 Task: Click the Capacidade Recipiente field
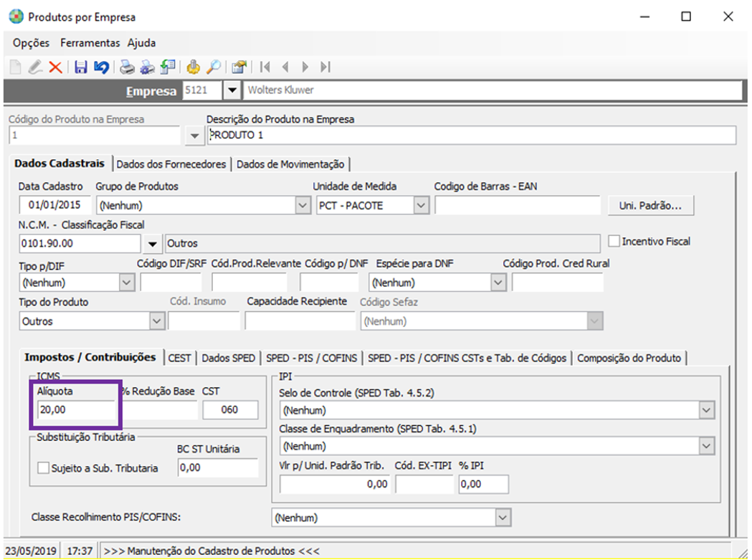tap(300, 321)
